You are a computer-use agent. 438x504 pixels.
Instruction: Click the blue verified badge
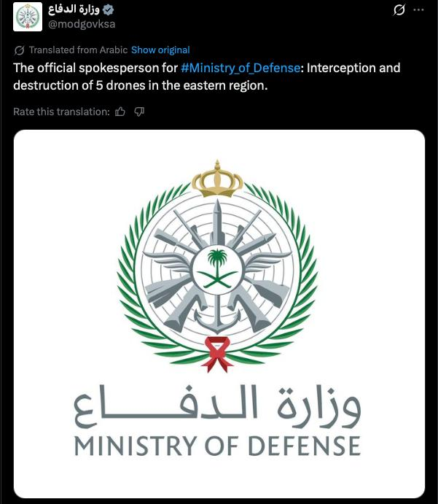(x=108, y=10)
